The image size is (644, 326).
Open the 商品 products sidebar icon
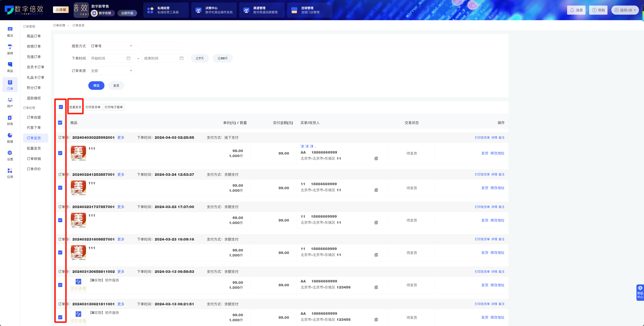coord(10,67)
